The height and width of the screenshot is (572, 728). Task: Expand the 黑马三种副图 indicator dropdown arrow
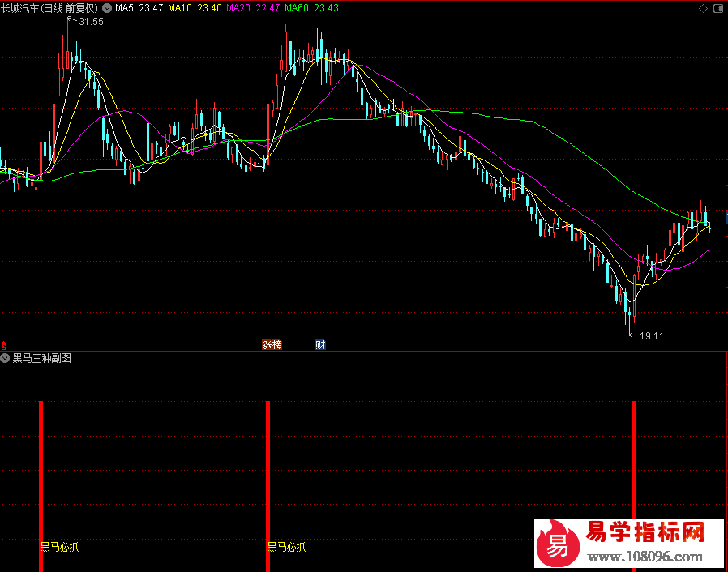pyautogui.click(x=5, y=358)
